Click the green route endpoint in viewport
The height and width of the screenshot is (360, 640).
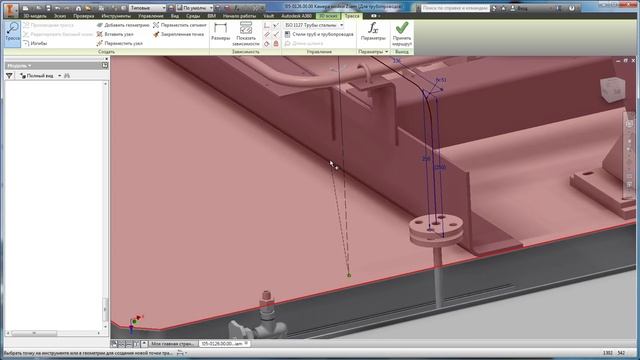(x=349, y=276)
